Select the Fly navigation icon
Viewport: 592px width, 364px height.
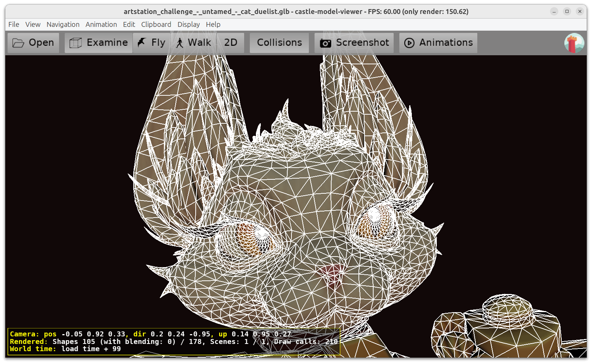tap(141, 42)
